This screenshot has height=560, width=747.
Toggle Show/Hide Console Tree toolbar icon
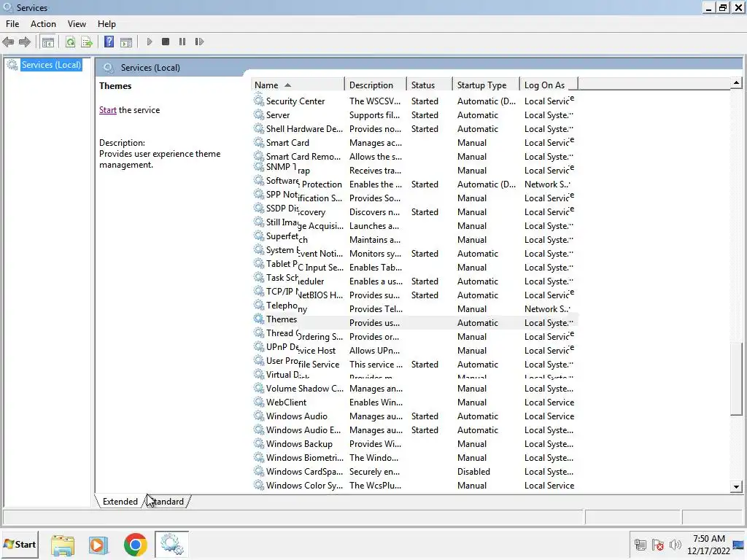[48, 42]
